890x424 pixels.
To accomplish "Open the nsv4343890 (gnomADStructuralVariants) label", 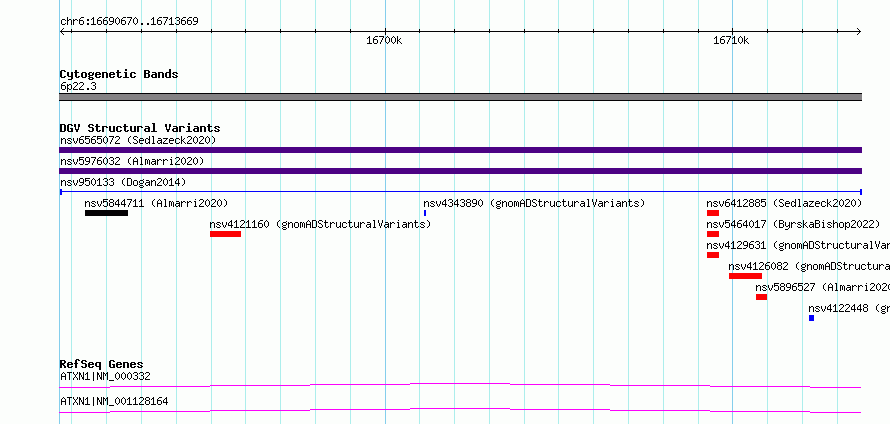I will coord(534,203).
